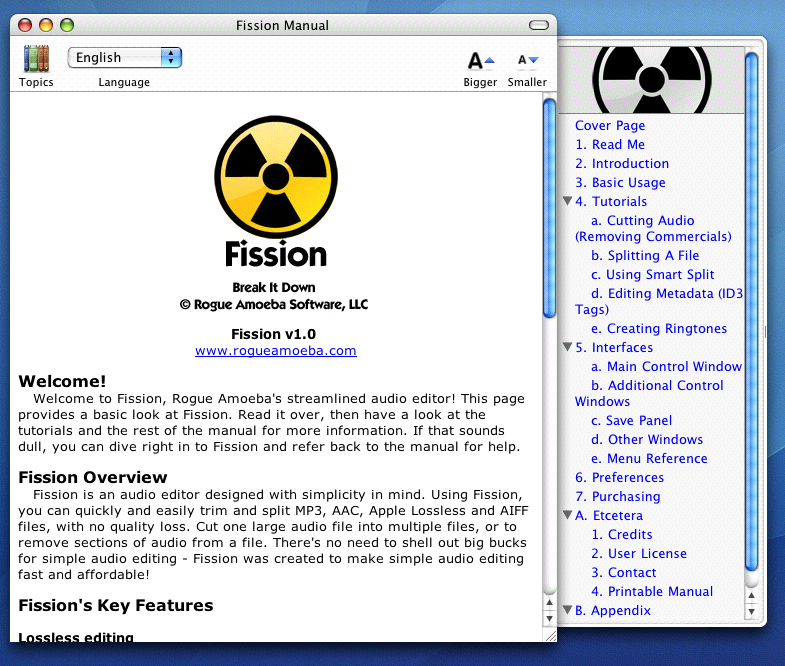The image size is (785, 666).
Task: Click topics drawer scroll down arrow
Action: 751,611
